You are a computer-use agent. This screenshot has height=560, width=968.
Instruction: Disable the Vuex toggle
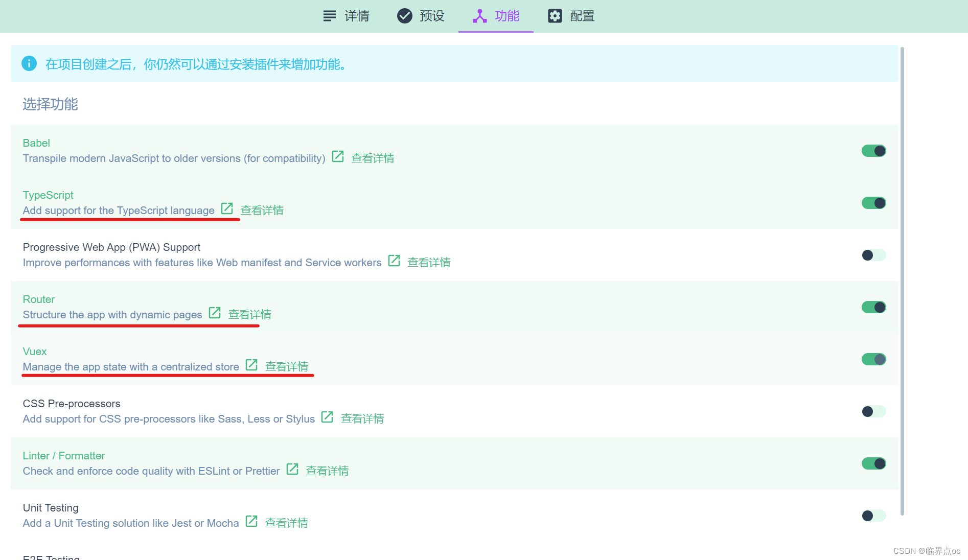(x=874, y=359)
